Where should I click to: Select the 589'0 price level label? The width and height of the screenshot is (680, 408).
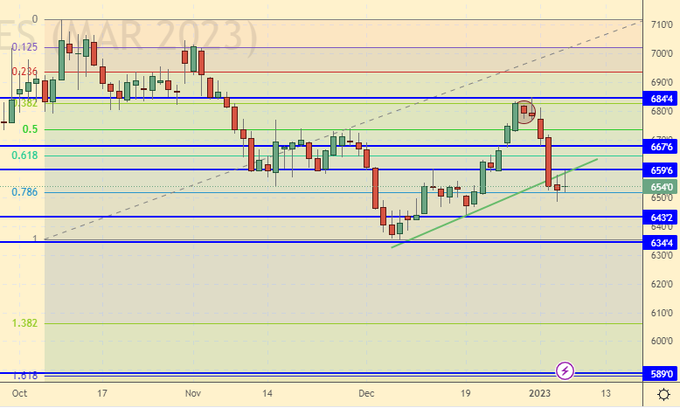coord(661,375)
